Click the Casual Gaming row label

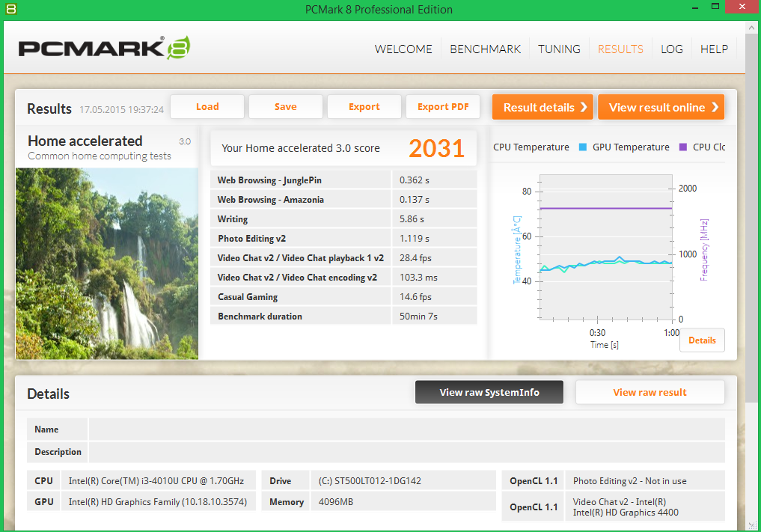[x=248, y=296]
